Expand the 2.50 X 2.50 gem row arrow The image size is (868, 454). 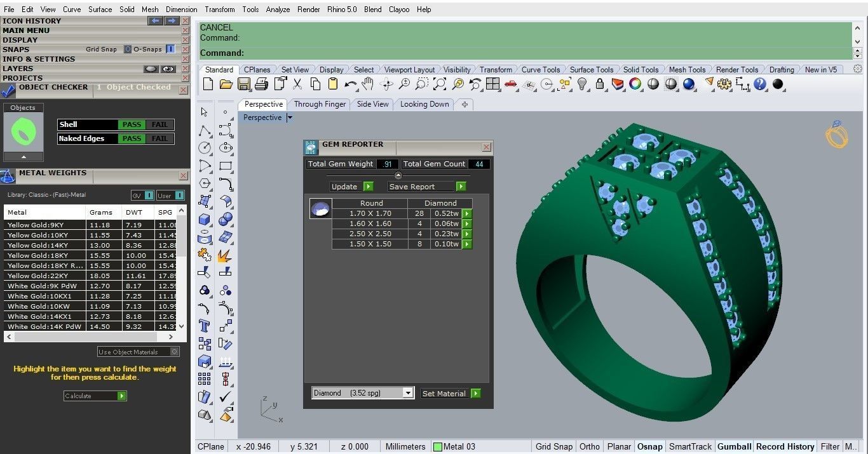pyautogui.click(x=467, y=234)
